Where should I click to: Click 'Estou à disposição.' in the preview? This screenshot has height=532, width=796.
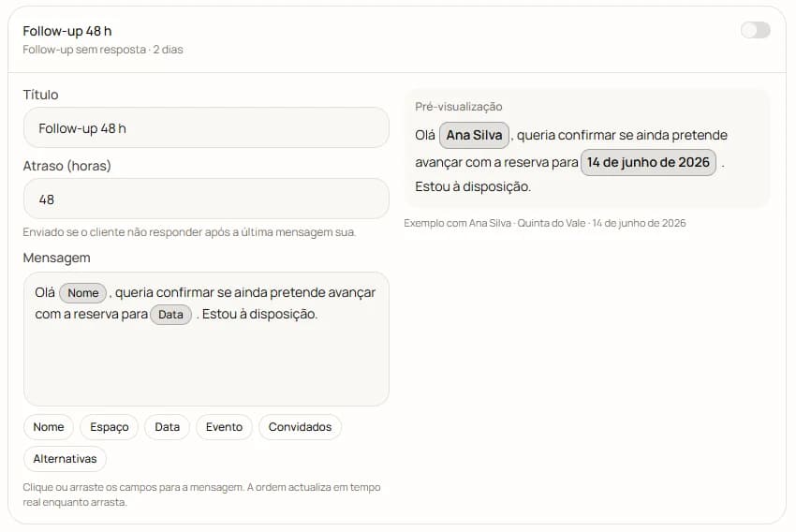473,186
